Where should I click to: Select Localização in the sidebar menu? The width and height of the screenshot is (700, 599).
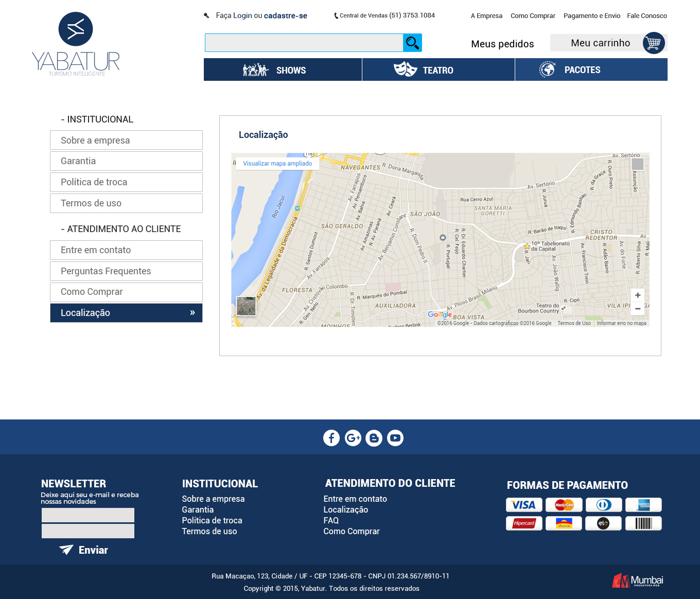pos(126,313)
